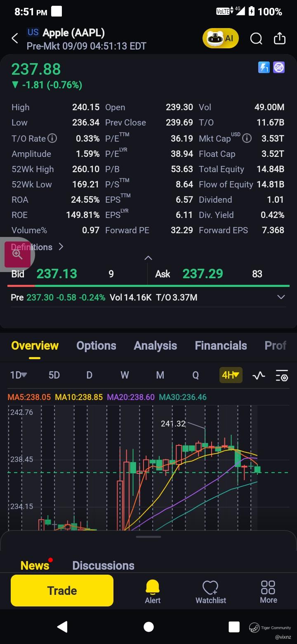
Task: Tap the ROE value 149.81%
Action: point(82,215)
